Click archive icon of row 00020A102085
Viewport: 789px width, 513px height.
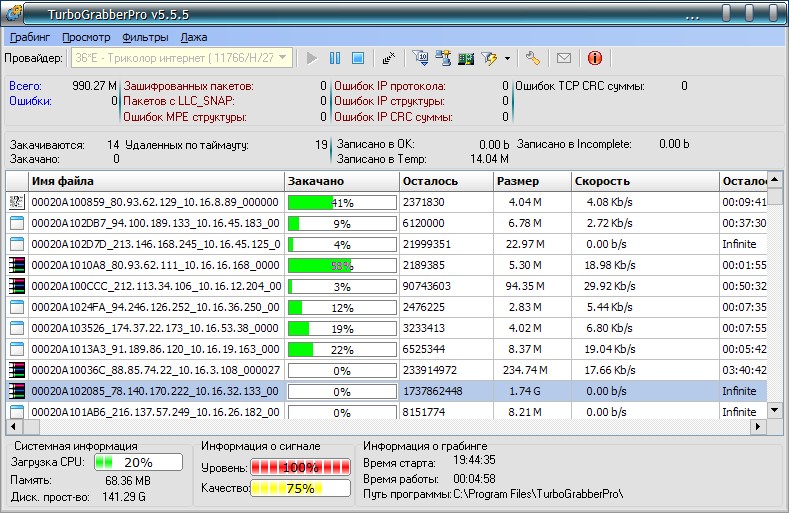pyautogui.click(x=17, y=391)
